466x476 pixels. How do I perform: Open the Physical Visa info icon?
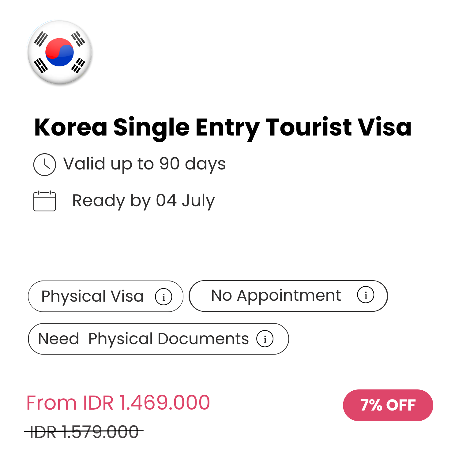coord(163,297)
